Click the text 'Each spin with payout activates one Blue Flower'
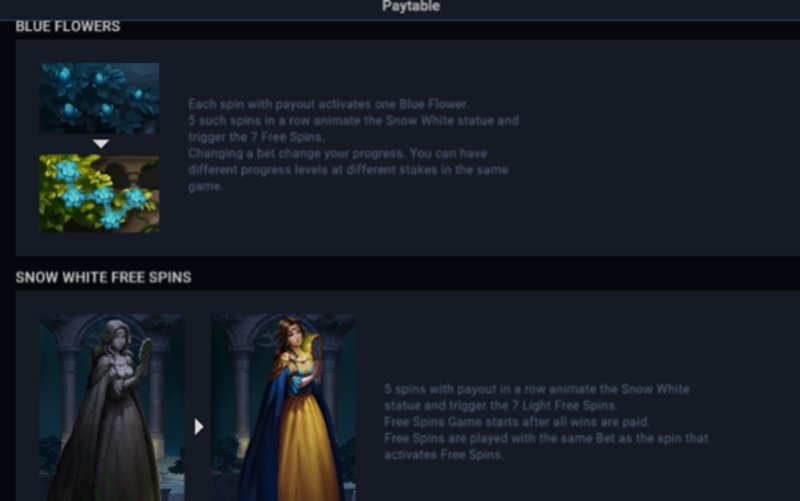The width and height of the screenshot is (800, 501). 329,104
